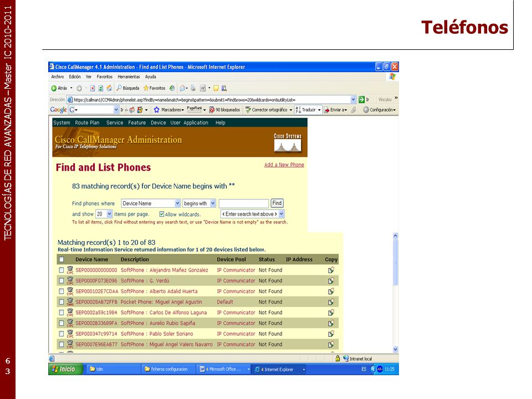Open the Favoritos star toolbar button
The image size is (532, 399).
pyautogui.click(x=155, y=88)
